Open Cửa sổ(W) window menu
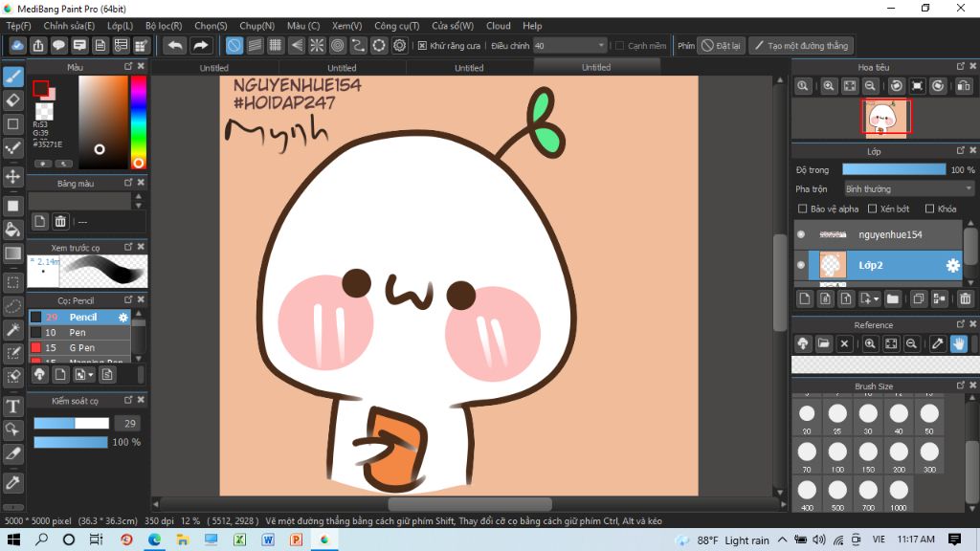The image size is (980, 551). point(453,26)
